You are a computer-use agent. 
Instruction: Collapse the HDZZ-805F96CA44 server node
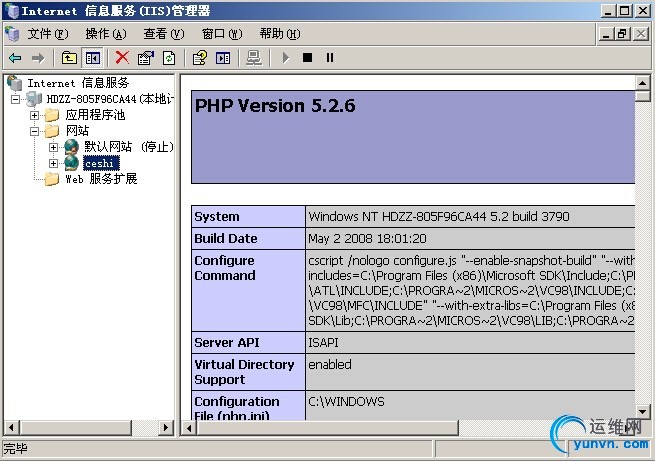[x=15, y=99]
